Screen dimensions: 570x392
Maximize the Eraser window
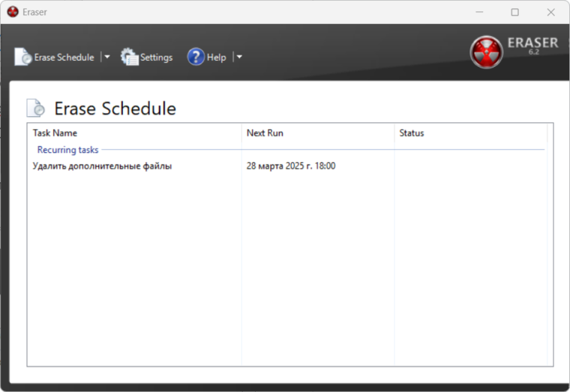[514, 12]
